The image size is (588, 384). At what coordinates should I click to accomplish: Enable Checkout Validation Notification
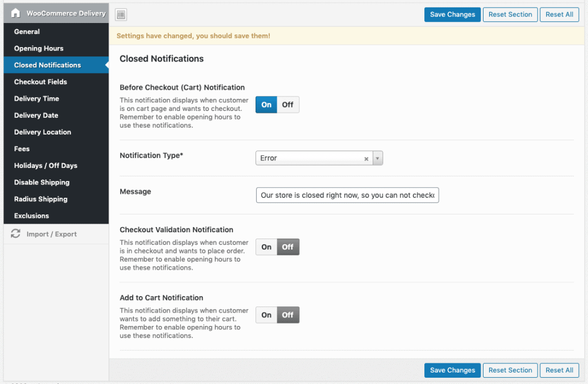pos(266,247)
